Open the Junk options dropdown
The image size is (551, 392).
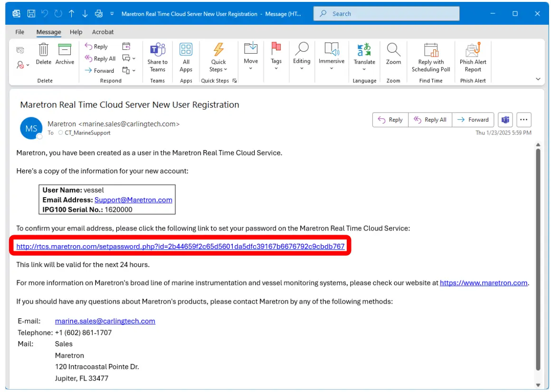point(22,65)
